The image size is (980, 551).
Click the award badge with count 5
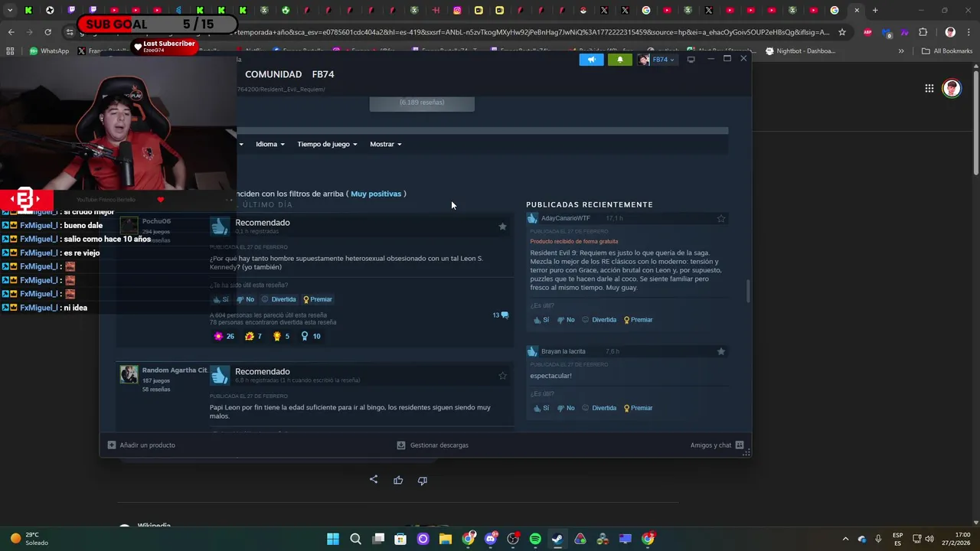pyautogui.click(x=281, y=336)
